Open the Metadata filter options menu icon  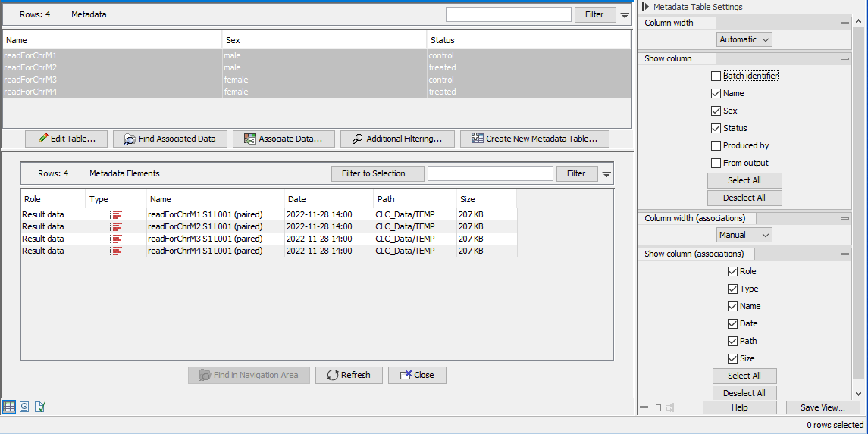pyautogui.click(x=625, y=14)
